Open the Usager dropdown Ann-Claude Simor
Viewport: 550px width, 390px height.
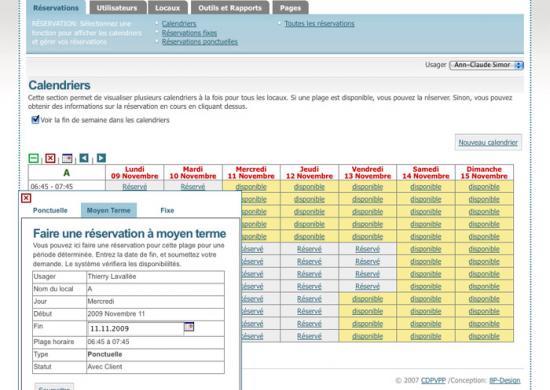click(486, 65)
